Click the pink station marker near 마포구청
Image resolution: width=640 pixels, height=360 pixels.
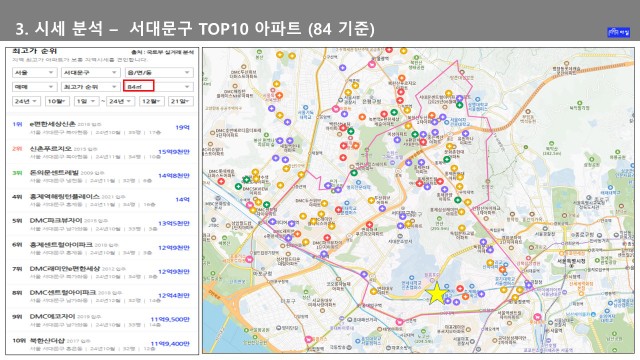point(249,259)
